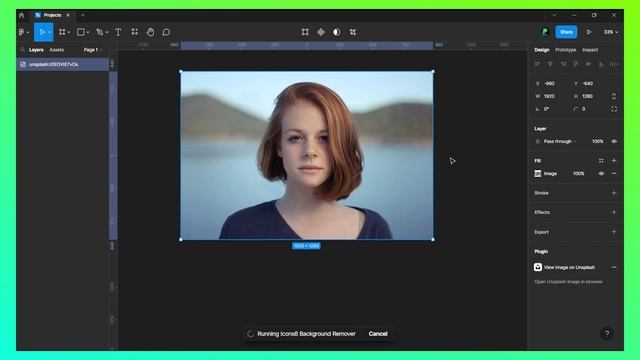Screen dimensions: 640x360
Task: Switch to the Design tab
Action: point(542,50)
